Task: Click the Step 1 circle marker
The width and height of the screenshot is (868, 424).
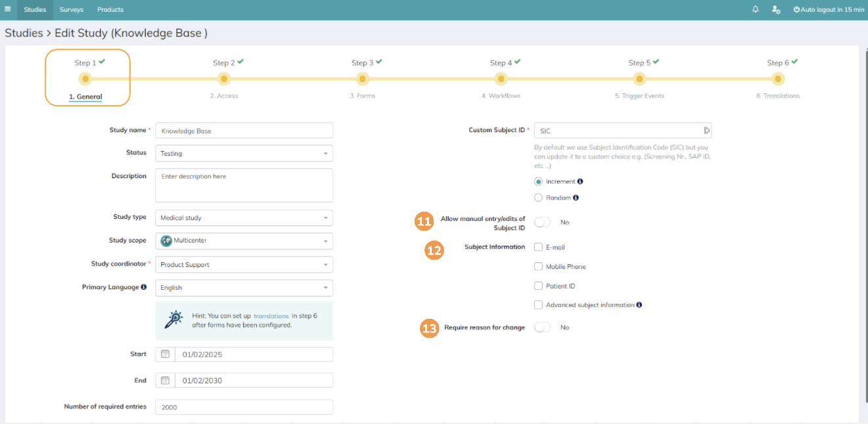Action: (85, 79)
